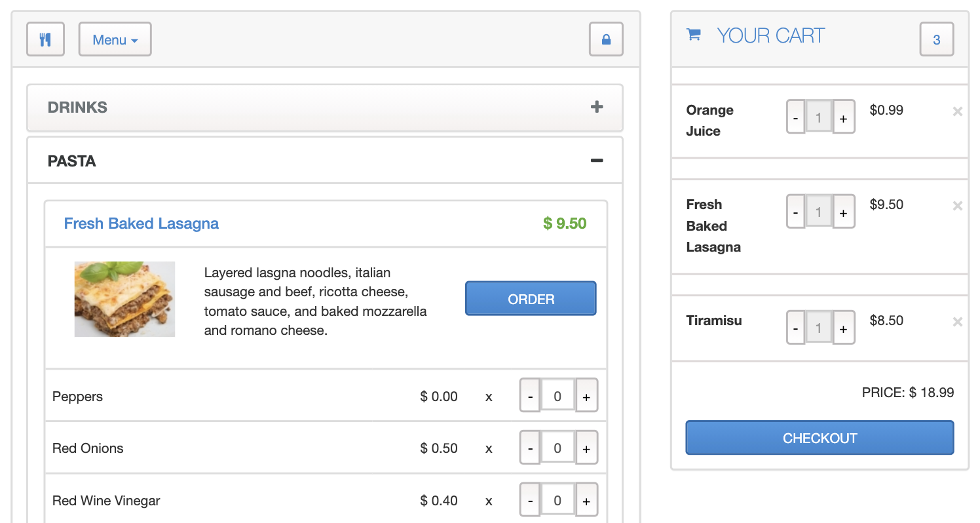Decrease Tiramisu quantity in cart
This screenshot has height=523, width=980.
[x=795, y=328]
